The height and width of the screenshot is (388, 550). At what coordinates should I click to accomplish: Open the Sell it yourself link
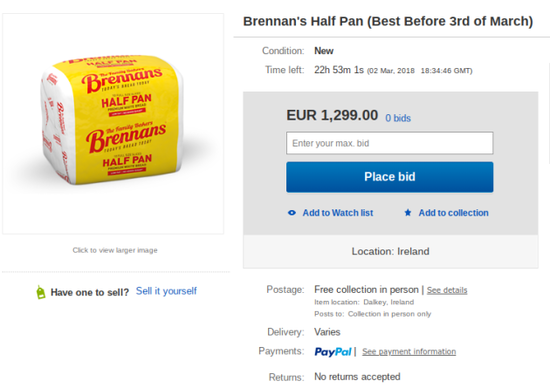click(x=166, y=291)
